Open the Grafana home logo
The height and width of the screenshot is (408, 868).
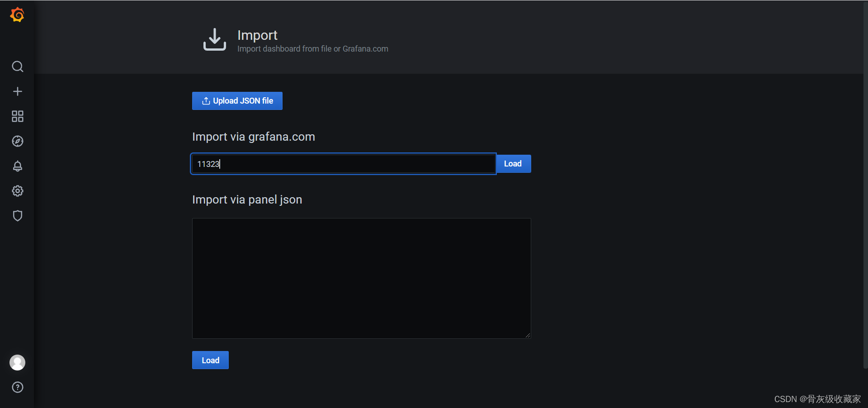click(17, 15)
